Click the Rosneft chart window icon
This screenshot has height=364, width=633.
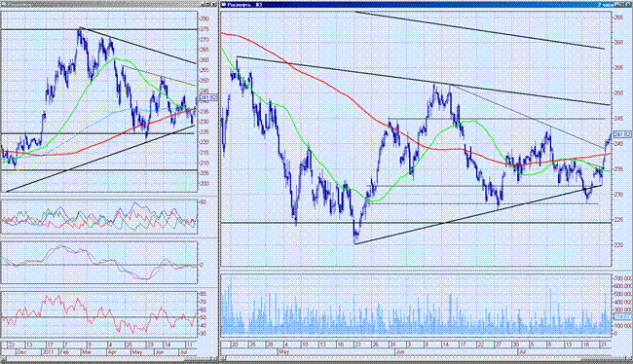[223, 5]
